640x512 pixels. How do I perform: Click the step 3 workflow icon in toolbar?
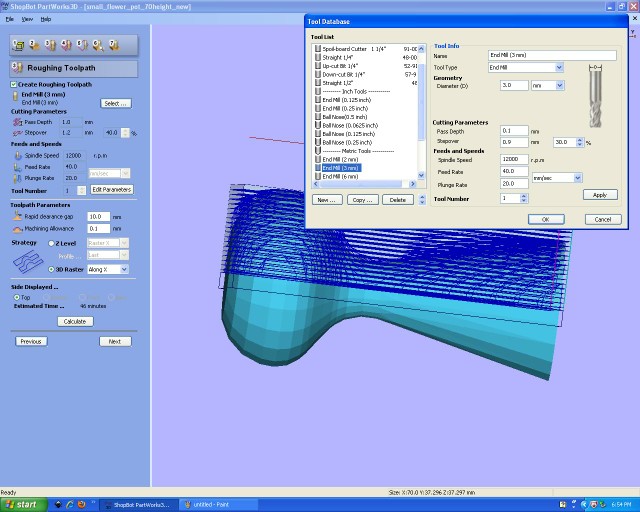(x=50, y=45)
